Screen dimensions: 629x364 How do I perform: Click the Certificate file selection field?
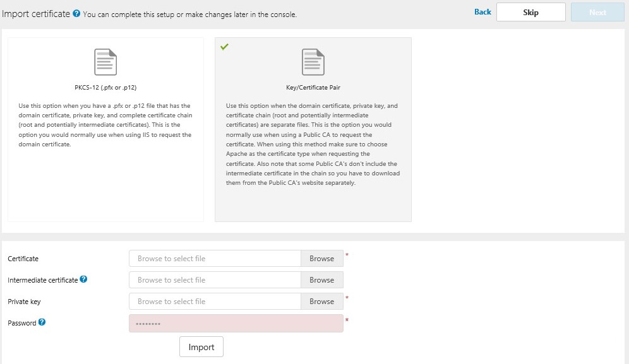click(x=215, y=258)
